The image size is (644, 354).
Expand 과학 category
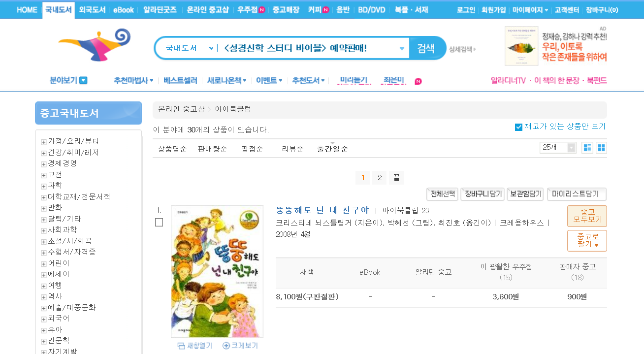point(44,186)
